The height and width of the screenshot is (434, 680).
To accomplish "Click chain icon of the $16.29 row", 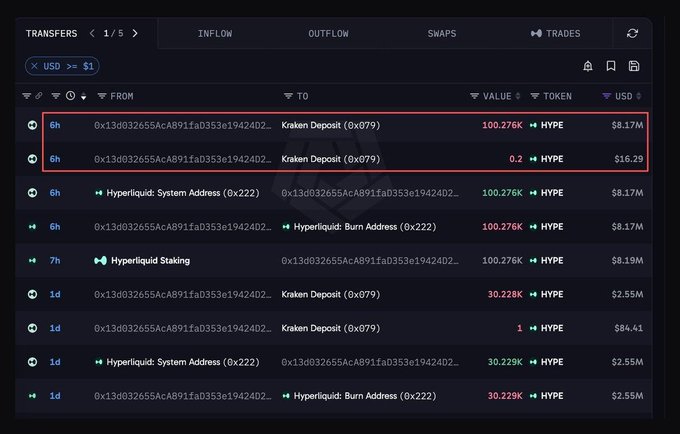I will 32,159.
